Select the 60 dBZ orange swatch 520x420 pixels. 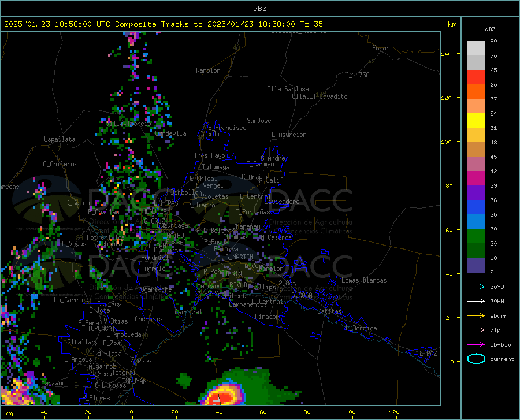pos(476,91)
